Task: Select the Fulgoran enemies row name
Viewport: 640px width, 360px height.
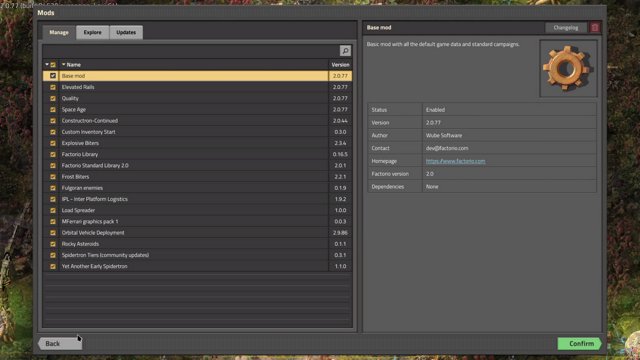Action: point(82,188)
